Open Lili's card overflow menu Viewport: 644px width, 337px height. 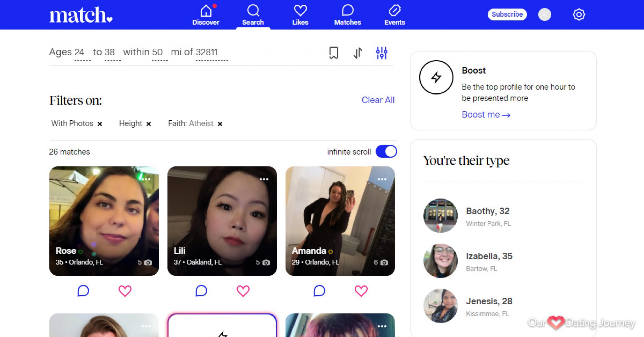click(264, 179)
